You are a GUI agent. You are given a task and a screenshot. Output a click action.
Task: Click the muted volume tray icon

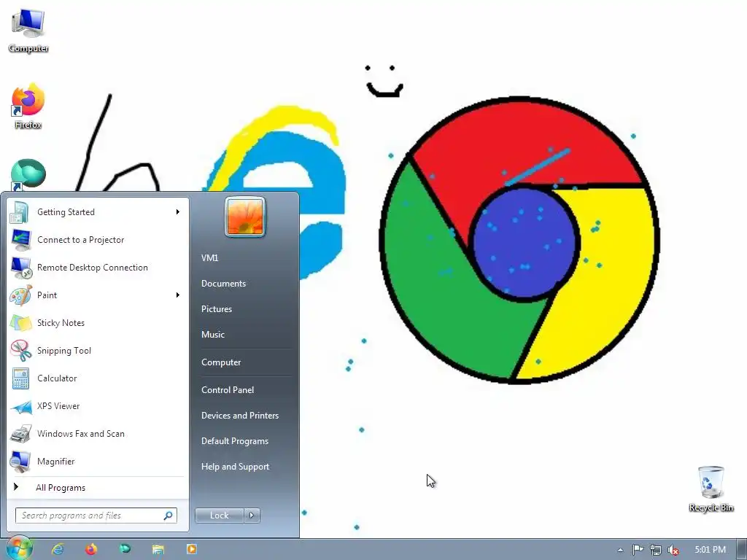coord(673,550)
